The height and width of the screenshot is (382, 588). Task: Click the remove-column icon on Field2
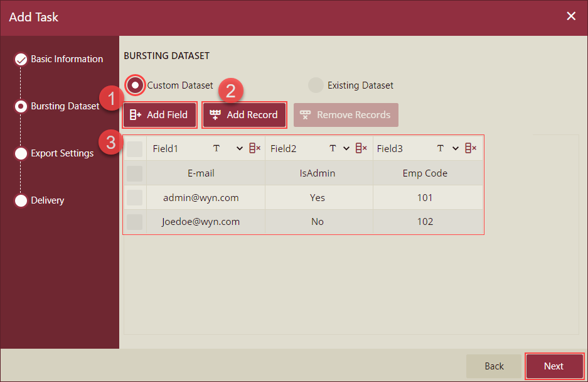(361, 148)
